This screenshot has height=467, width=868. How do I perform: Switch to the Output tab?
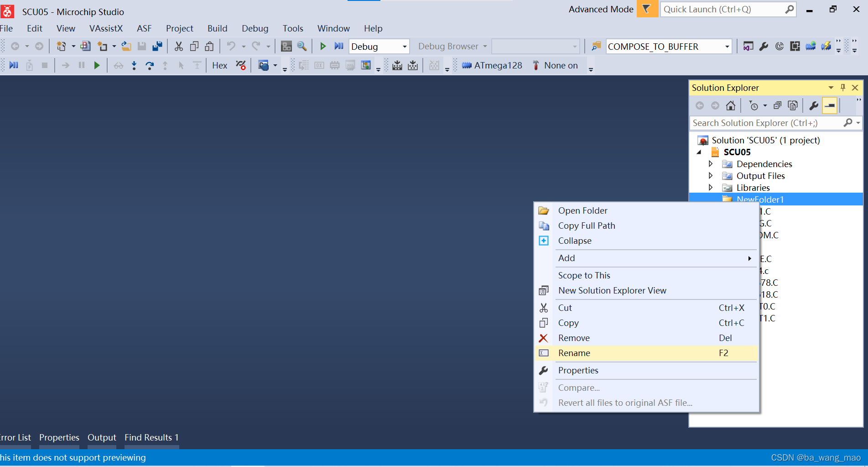pyautogui.click(x=102, y=437)
